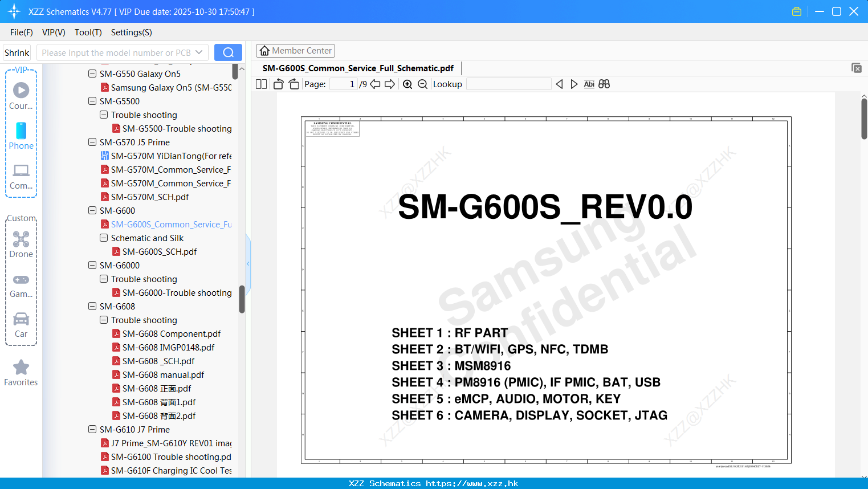The image size is (868, 489).
Task: Open SM-G608 正面.pdf
Action: click(x=157, y=388)
